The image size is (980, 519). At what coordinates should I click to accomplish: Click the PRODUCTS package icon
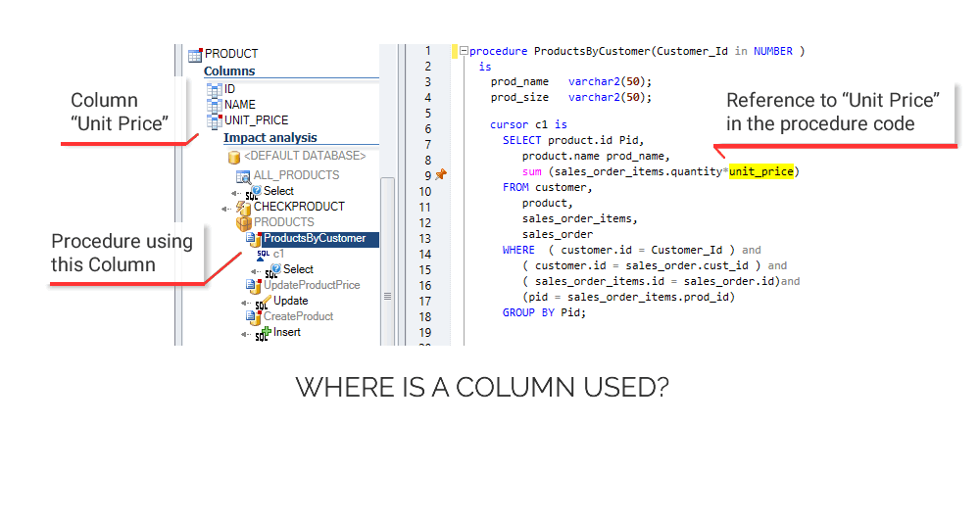(244, 222)
